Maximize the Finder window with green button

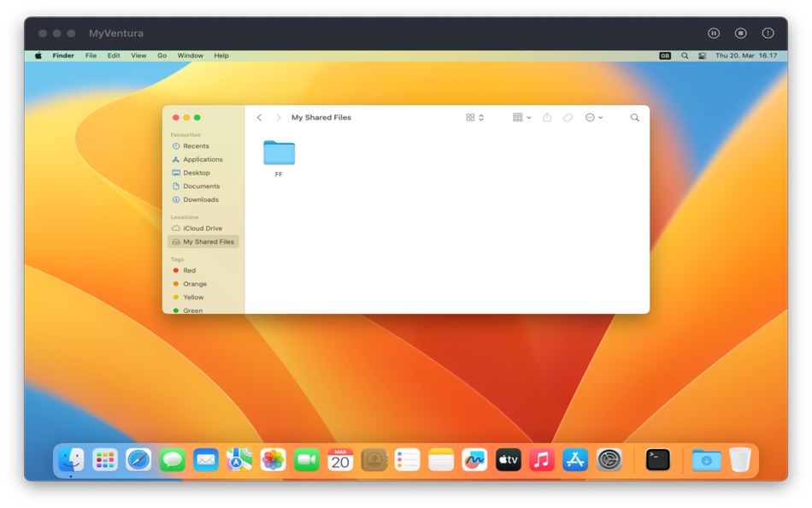click(197, 118)
